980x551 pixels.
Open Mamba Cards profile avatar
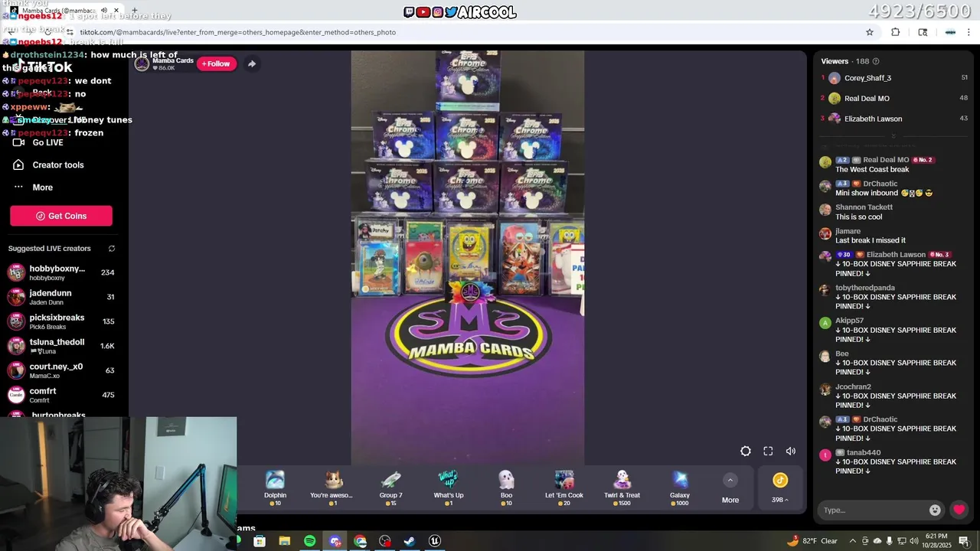pyautogui.click(x=142, y=64)
